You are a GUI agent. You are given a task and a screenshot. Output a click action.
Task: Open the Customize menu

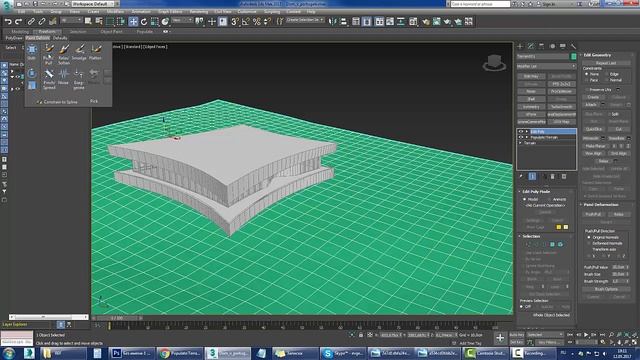tap(247, 11)
